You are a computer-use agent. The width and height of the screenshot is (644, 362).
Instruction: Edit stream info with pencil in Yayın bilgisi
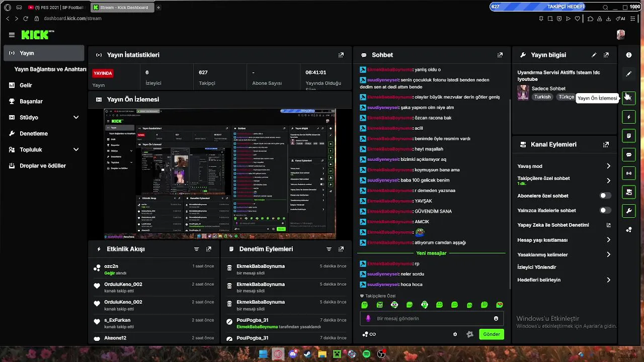pos(594,55)
